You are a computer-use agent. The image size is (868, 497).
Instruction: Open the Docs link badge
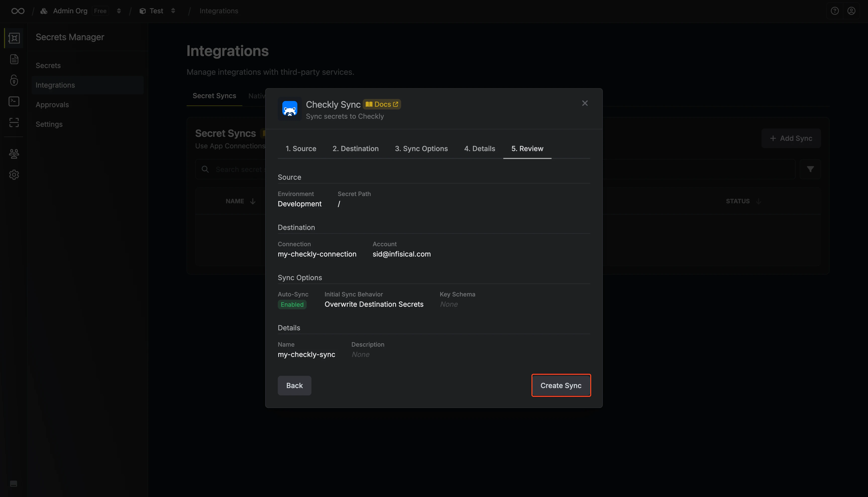coord(382,104)
